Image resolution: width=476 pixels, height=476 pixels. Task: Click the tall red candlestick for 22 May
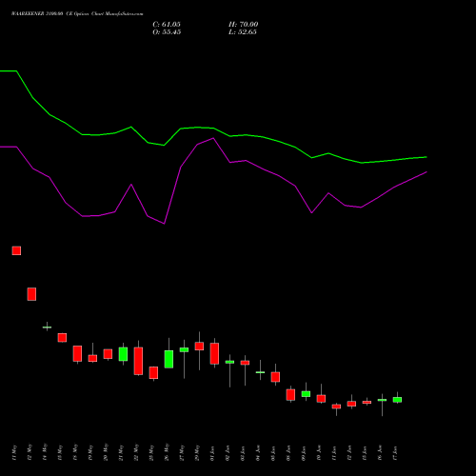click(x=138, y=361)
